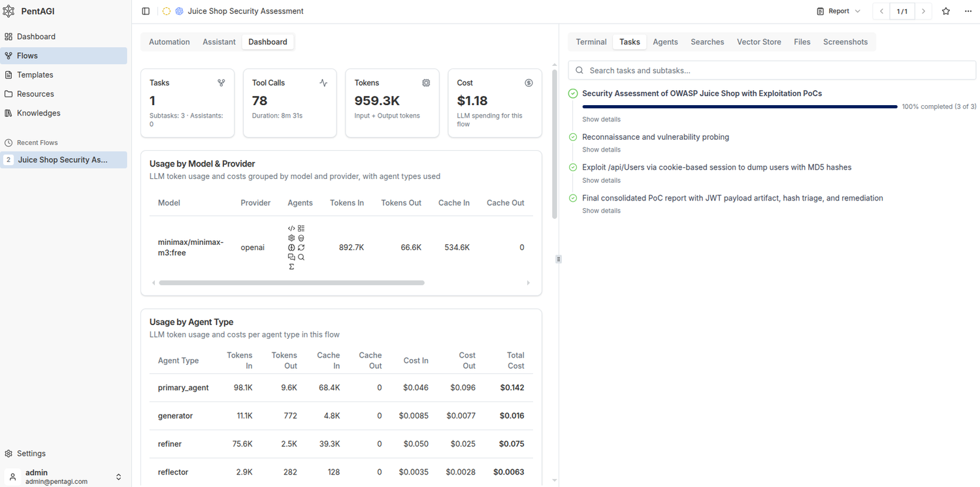Open Templates page from sidebar
980x487 pixels.
coord(64,75)
